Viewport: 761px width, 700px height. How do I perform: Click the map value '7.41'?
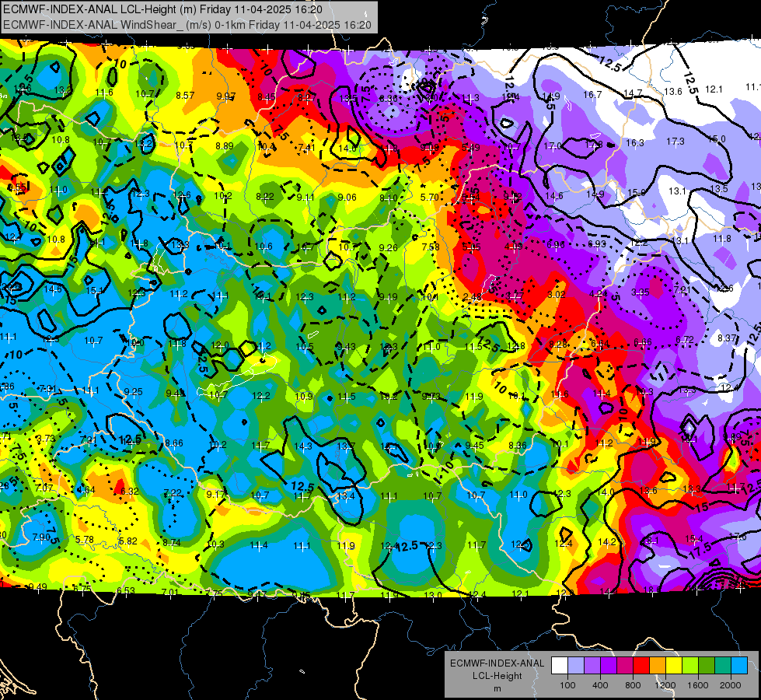coord(307,148)
